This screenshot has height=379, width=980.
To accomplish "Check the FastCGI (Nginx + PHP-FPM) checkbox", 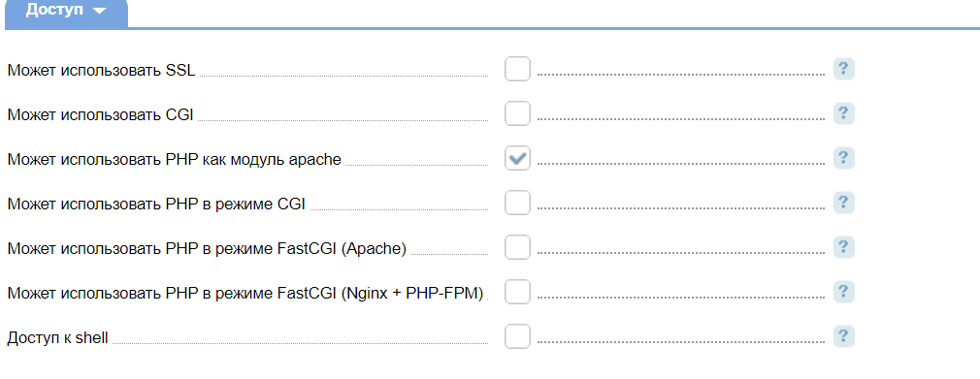I will (x=517, y=292).
